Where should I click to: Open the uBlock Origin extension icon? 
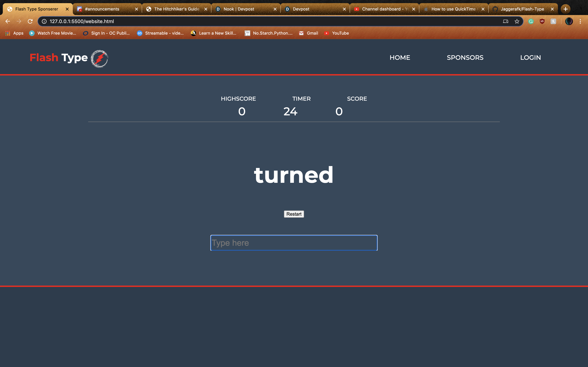click(542, 21)
